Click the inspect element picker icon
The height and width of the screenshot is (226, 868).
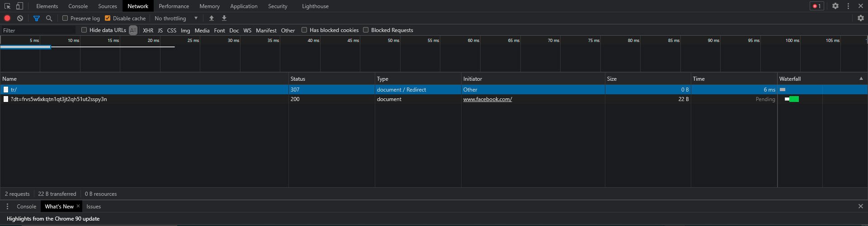(7, 6)
